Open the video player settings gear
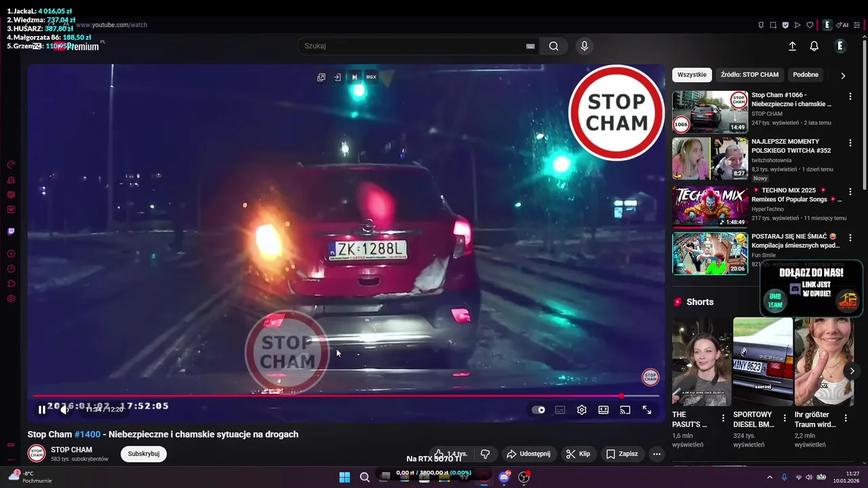This screenshot has height=488, width=868. (582, 410)
